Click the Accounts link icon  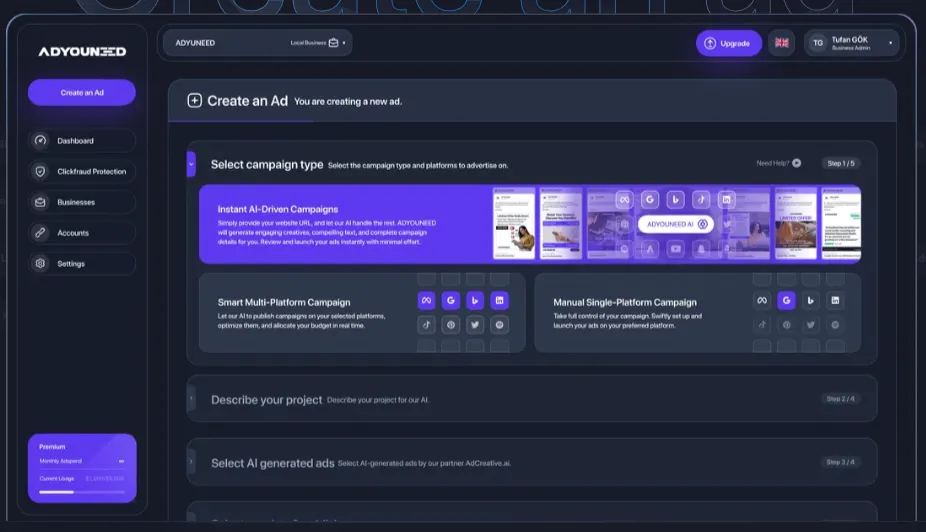tap(40, 233)
